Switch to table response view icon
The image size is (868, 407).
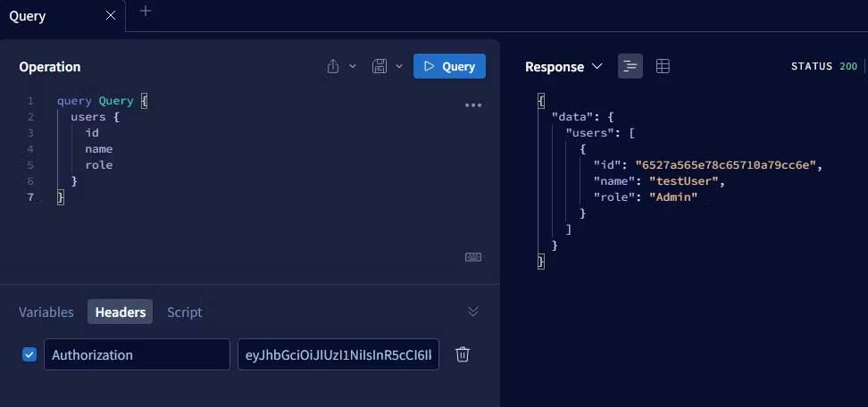click(x=663, y=66)
